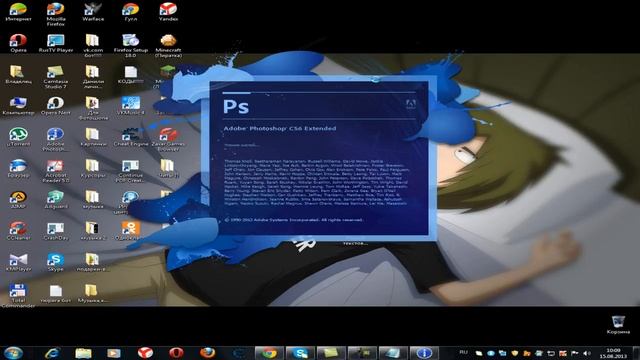Open the Корзина recycle bin
Screen dimensions: 640x360
pos(618,325)
